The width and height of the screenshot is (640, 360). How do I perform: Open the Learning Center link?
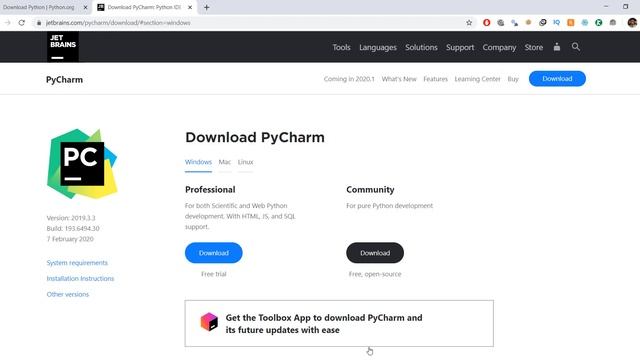coord(478,79)
